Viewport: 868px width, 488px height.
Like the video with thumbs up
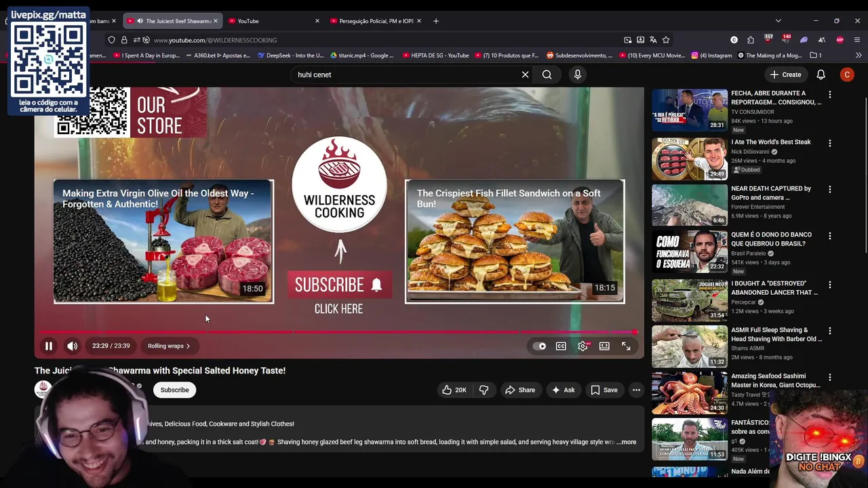click(x=454, y=390)
